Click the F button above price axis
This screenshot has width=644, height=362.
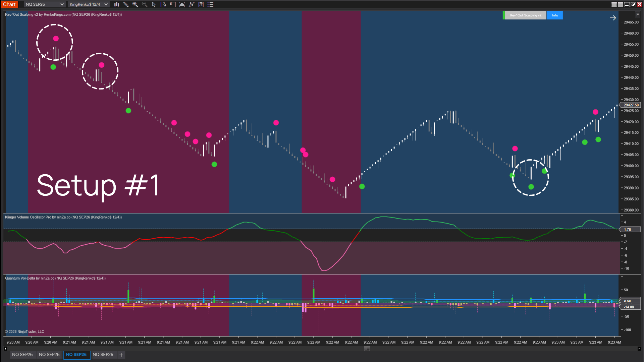[x=638, y=15]
